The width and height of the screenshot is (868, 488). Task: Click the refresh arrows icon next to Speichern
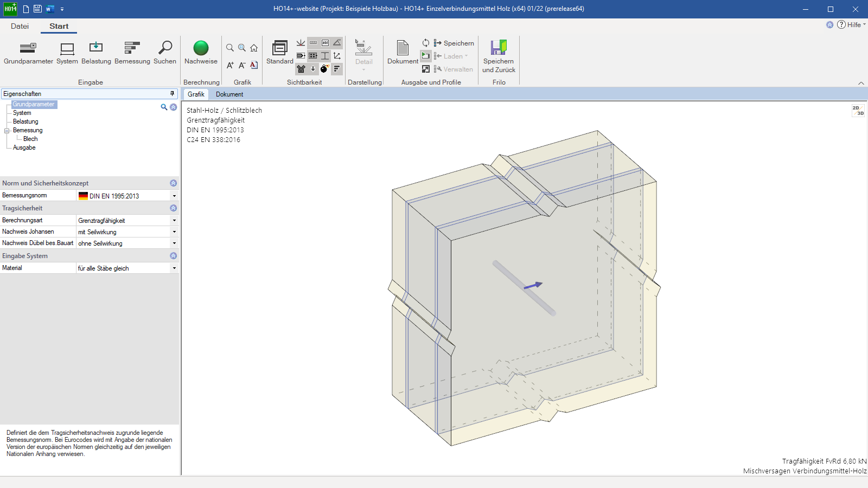click(426, 43)
